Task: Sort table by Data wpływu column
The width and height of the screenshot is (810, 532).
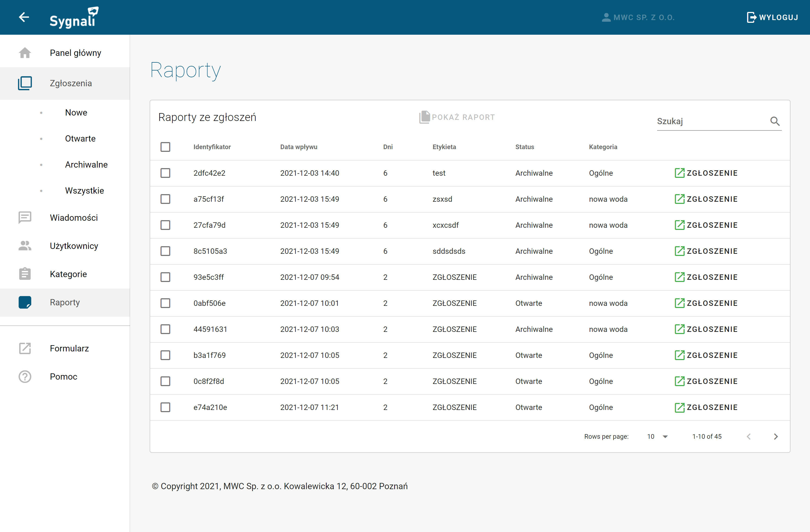Action: click(298, 147)
